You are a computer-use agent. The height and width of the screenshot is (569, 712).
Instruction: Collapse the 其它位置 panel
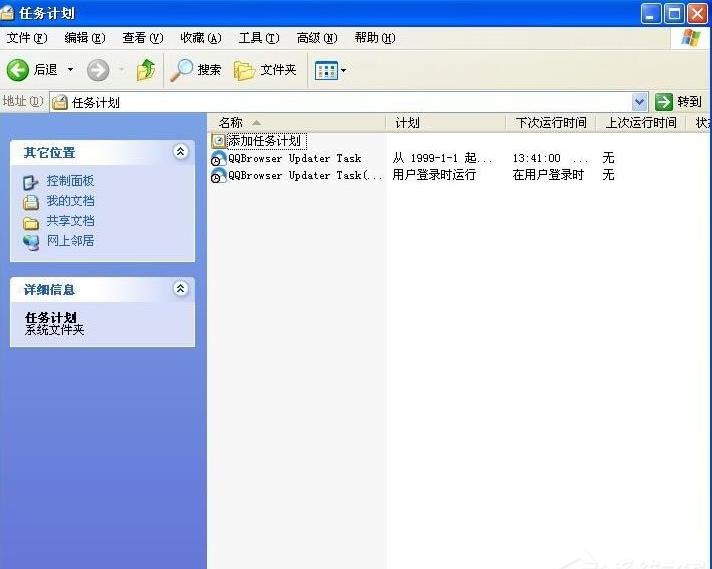pos(181,152)
